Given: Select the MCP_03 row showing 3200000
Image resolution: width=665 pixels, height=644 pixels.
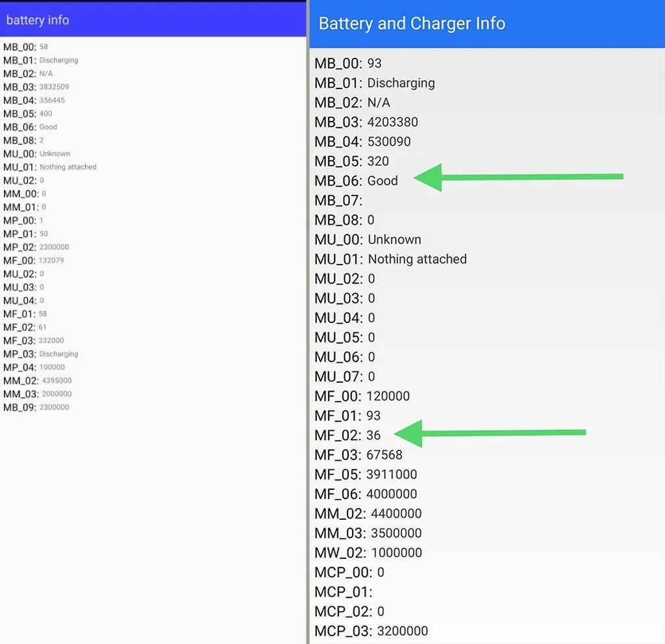Looking at the screenshot, I should pos(371,631).
